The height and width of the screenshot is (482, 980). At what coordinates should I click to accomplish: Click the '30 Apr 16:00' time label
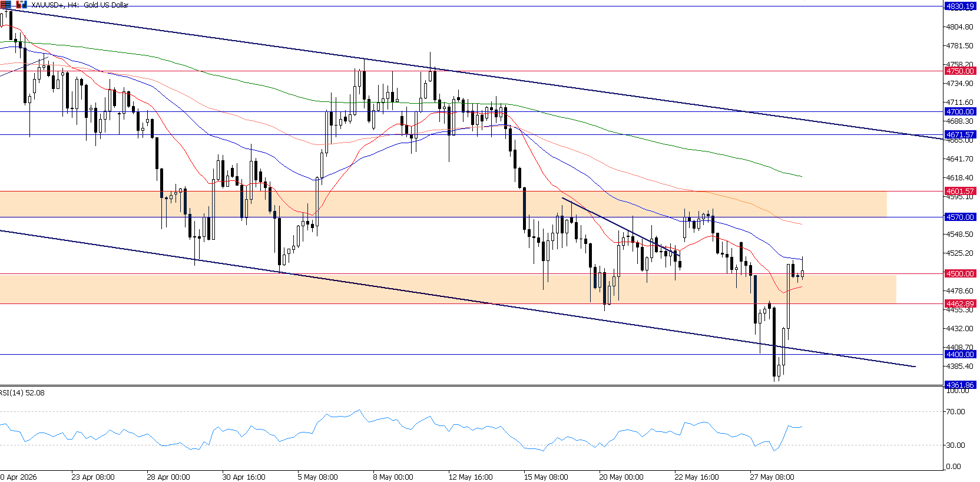click(x=244, y=477)
